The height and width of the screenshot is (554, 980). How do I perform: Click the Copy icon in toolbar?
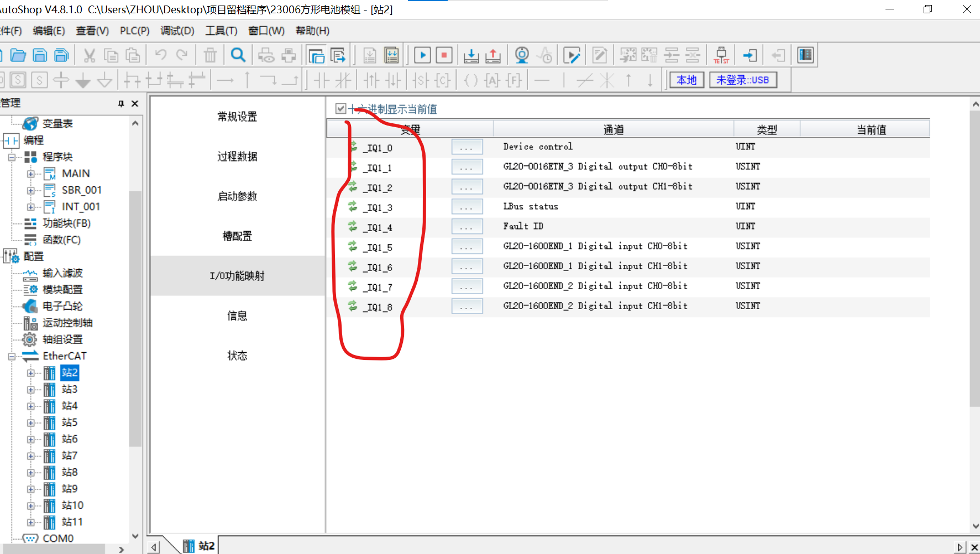pos(111,55)
